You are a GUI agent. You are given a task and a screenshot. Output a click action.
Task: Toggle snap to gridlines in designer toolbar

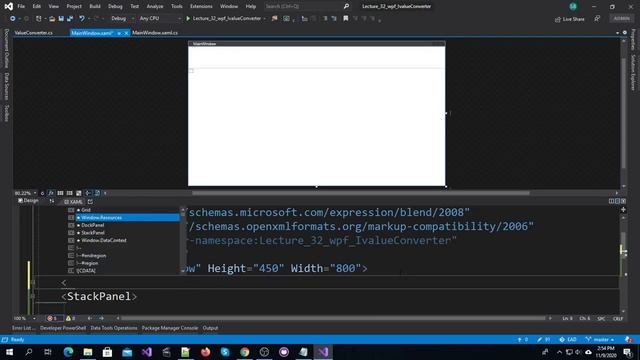pyautogui.click(x=69, y=193)
